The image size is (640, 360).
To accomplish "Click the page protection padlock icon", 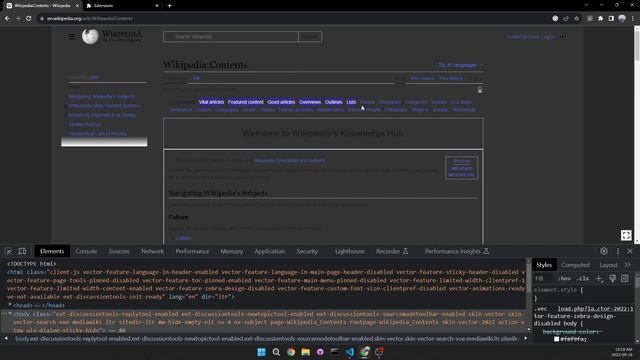I will click(480, 90).
